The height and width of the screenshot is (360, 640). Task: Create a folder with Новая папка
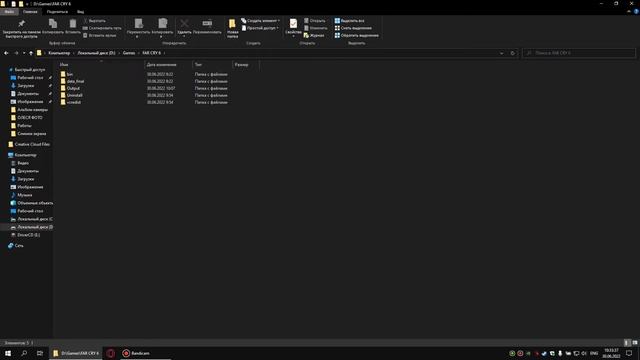[x=232, y=29]
